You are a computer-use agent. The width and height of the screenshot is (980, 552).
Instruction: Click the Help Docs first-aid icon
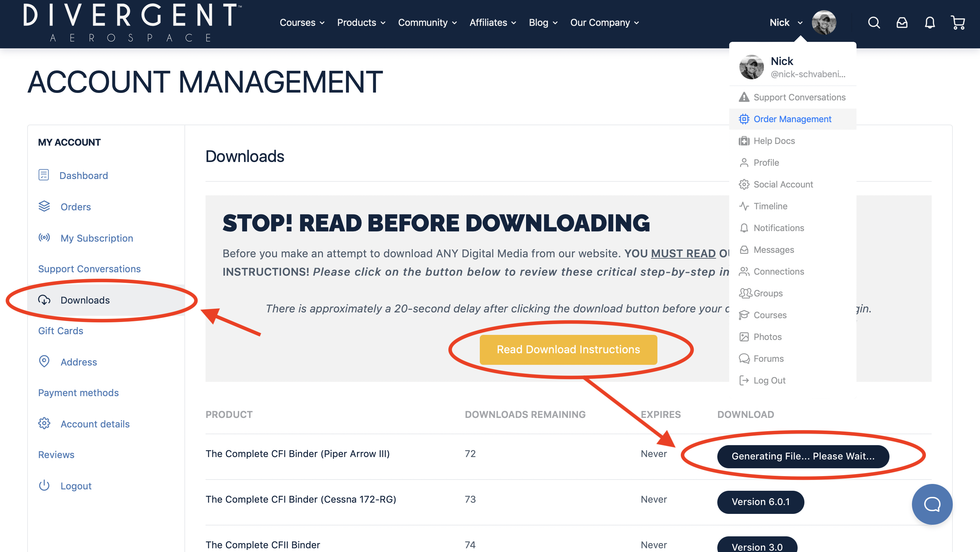coord(744,141)
